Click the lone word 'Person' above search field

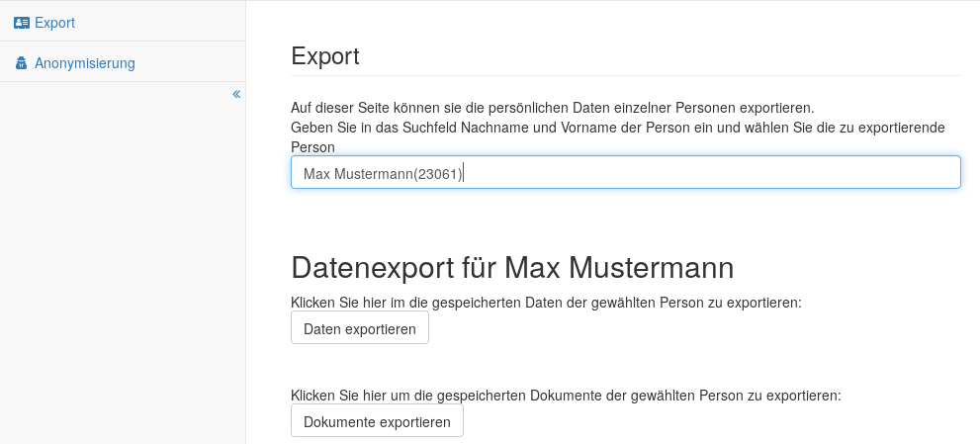[313, 146]
